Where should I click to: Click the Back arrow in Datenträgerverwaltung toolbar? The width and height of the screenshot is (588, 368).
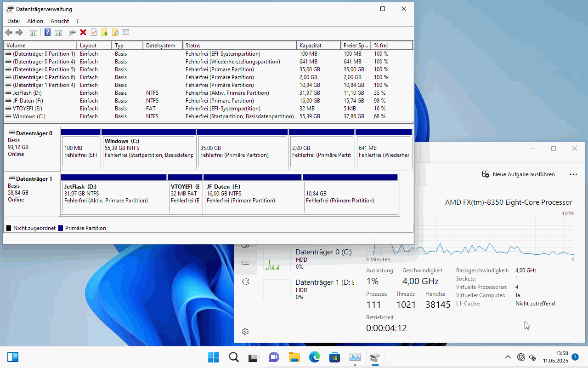click(x=9, y=32)
